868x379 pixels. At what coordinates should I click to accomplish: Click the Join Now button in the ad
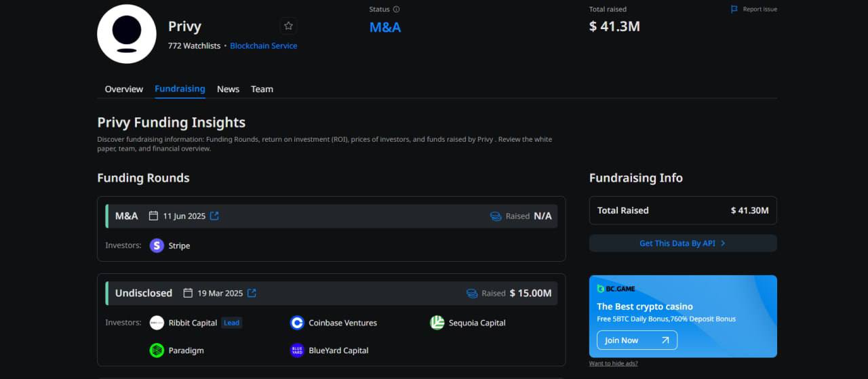[x=637, y=340]
